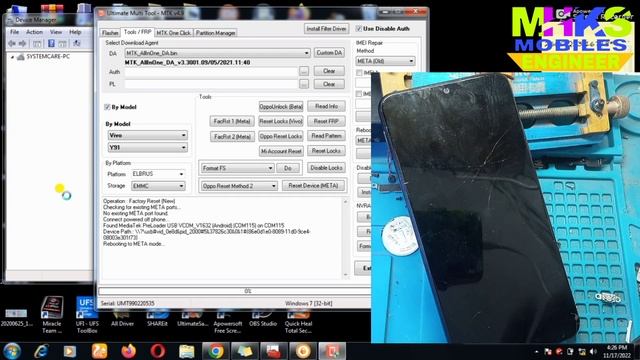Launch Opera from taskbar

(158, 351)
